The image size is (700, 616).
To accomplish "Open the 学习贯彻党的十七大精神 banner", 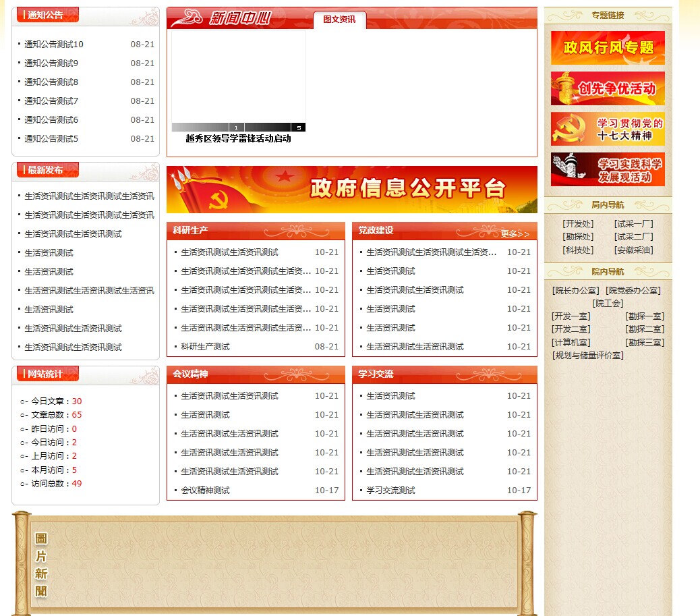I will [x=608, y=129].
